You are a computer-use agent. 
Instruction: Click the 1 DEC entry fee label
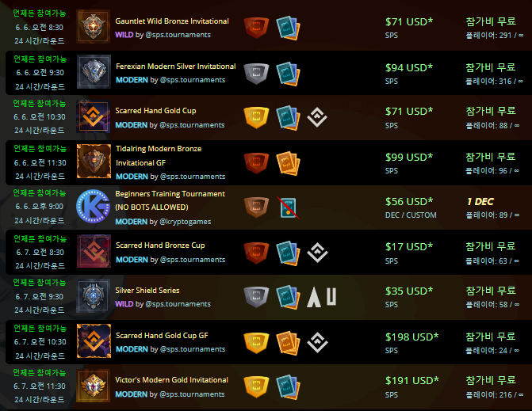pyautogui.click(x=480, y=202)
